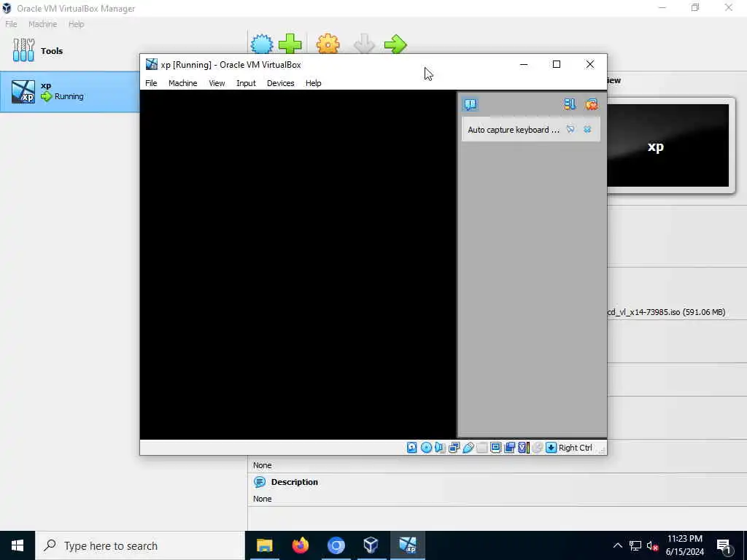Expand Auto capture keyboard notification details
Image resolution: width=747 pixels, height=560 pixels.
(570, 130)
